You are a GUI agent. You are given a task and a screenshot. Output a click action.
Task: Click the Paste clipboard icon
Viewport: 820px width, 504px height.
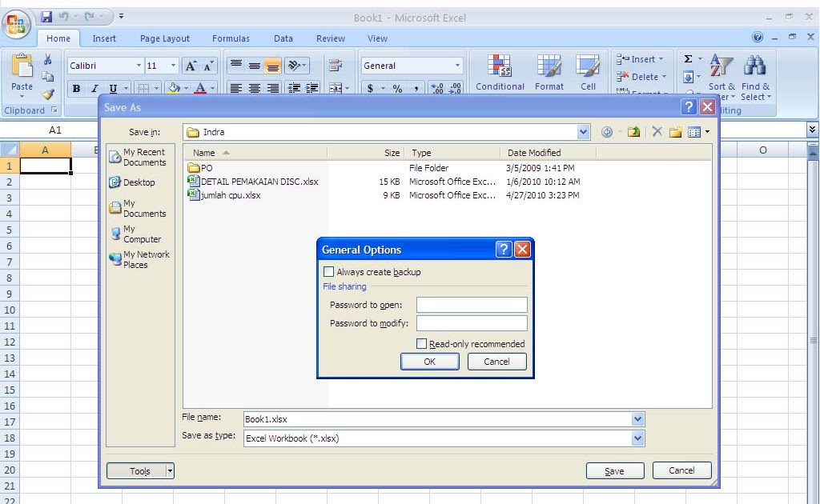[x=22, y=66]
